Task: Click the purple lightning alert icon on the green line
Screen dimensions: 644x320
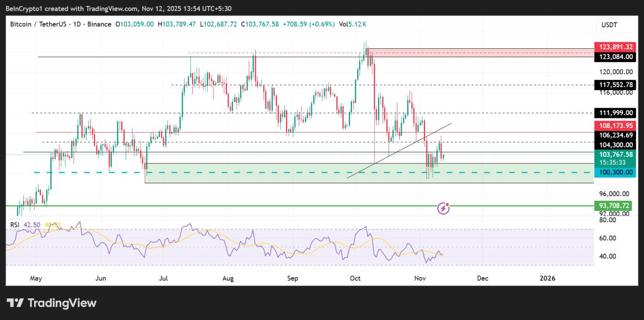Action: [x=443, y=208]
